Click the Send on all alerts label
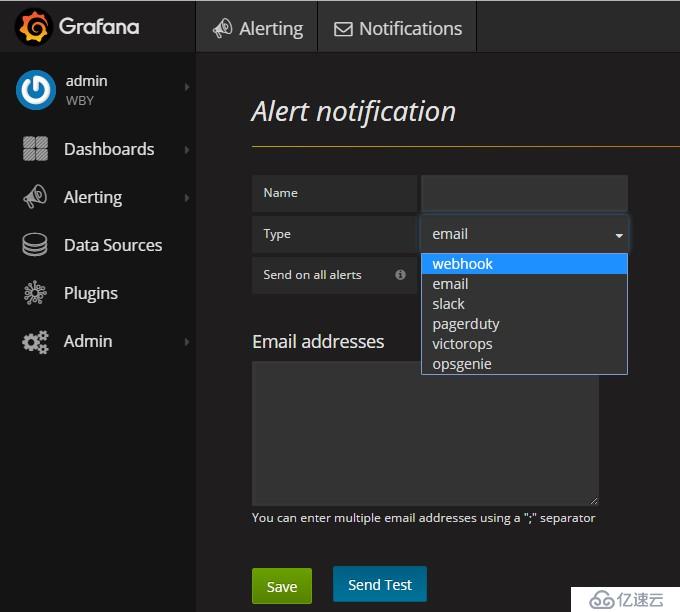This screenshot has height=612, width=680. tap(312, 275)
